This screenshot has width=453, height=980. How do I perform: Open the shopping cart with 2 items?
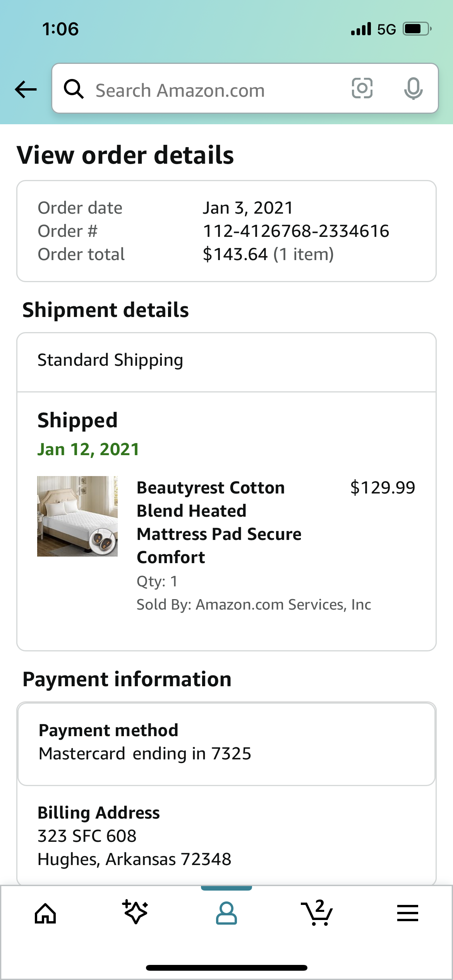point(317,913)
